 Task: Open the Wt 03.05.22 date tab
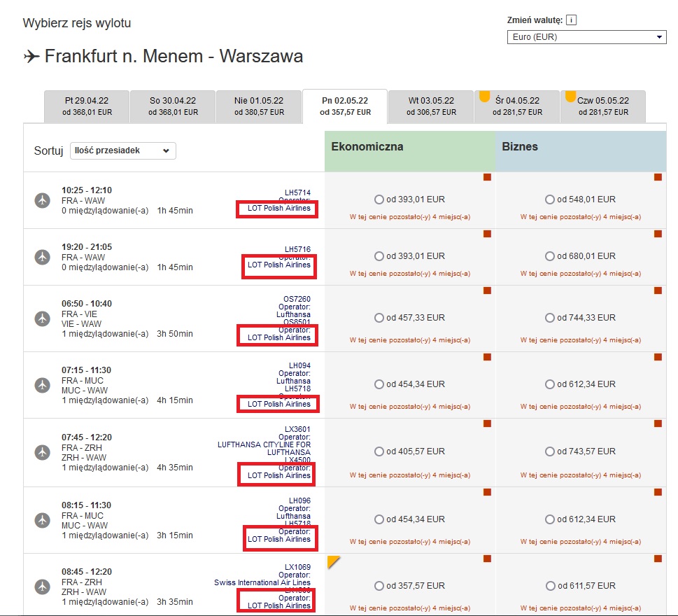(431, 106)
